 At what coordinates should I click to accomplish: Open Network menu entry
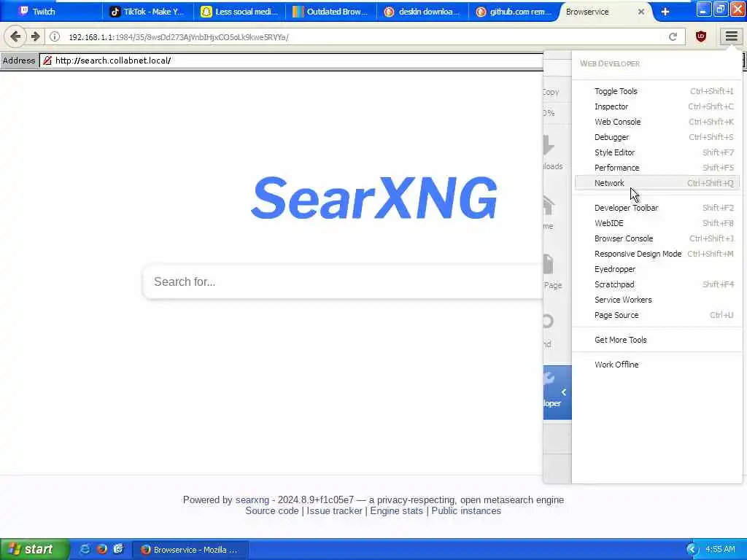[x=657, y=183]
